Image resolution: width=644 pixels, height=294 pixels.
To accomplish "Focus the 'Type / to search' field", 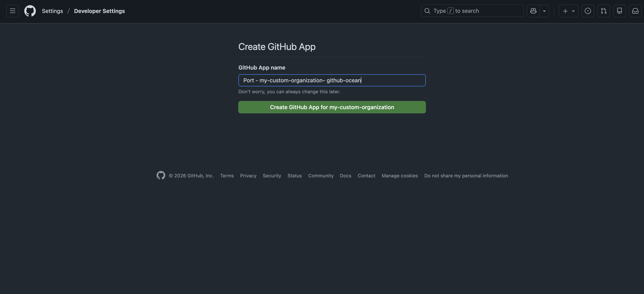I will pos(475,11).
